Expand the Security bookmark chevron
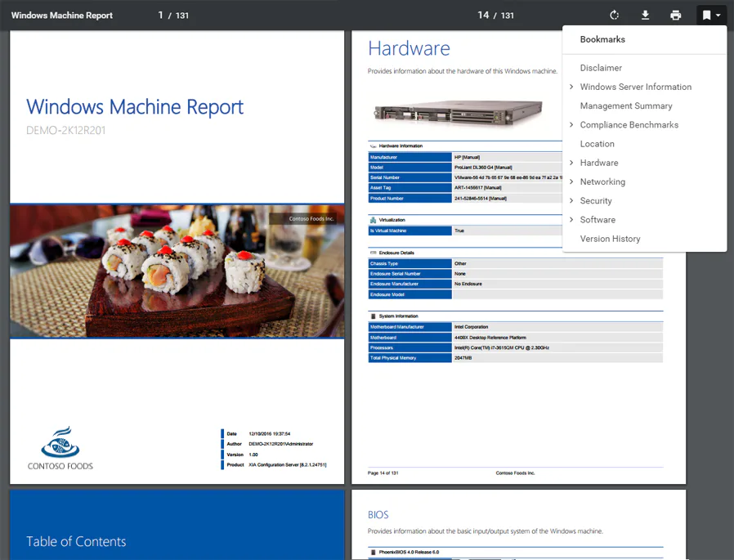 (x=571, y=200)
